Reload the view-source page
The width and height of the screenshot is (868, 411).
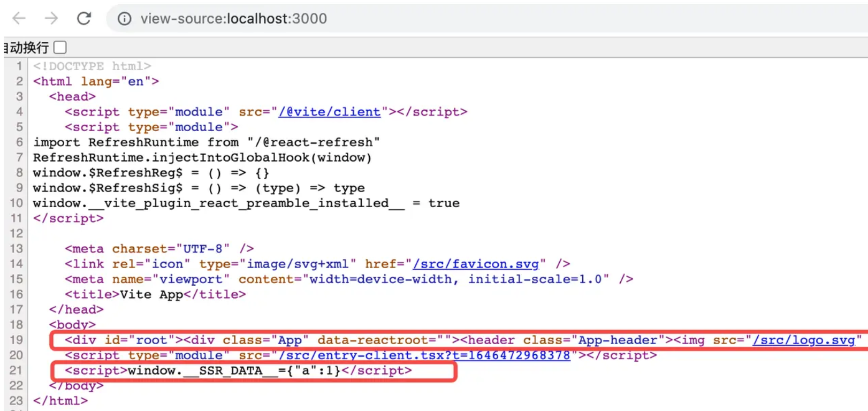(84, 19)
